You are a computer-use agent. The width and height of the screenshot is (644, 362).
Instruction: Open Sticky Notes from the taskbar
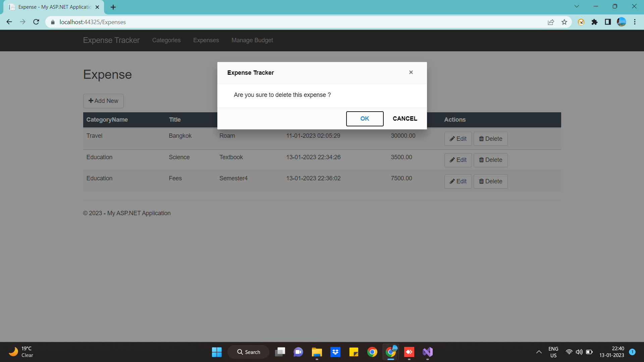point(354,352)
